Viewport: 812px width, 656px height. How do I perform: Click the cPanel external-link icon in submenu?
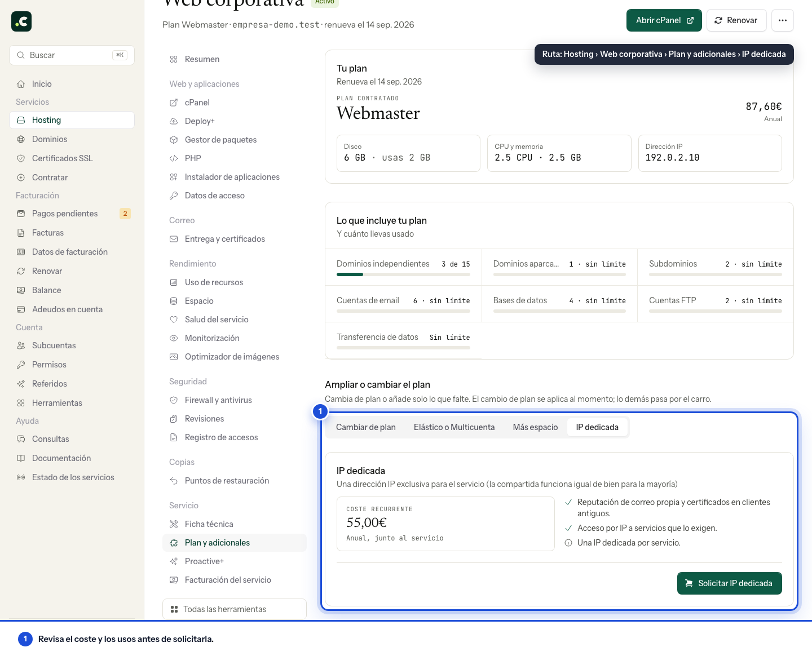[174, 103]
